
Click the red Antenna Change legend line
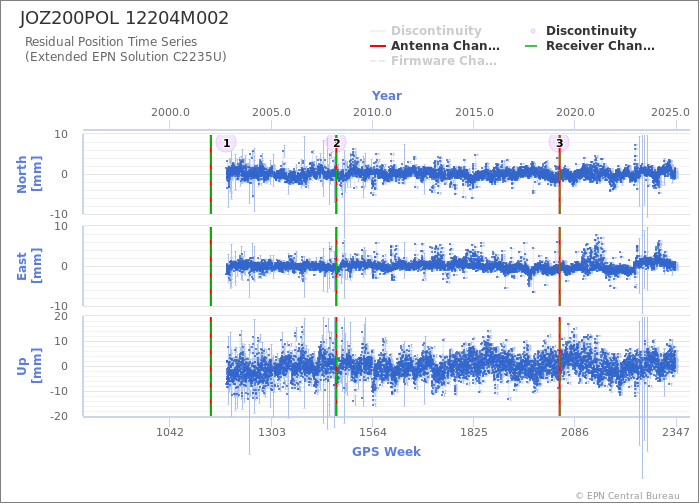click(x=378, y=46)
